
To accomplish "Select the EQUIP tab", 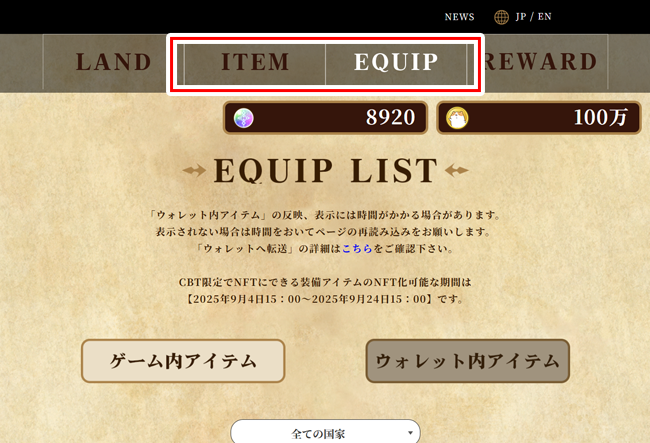I will 396,62.
